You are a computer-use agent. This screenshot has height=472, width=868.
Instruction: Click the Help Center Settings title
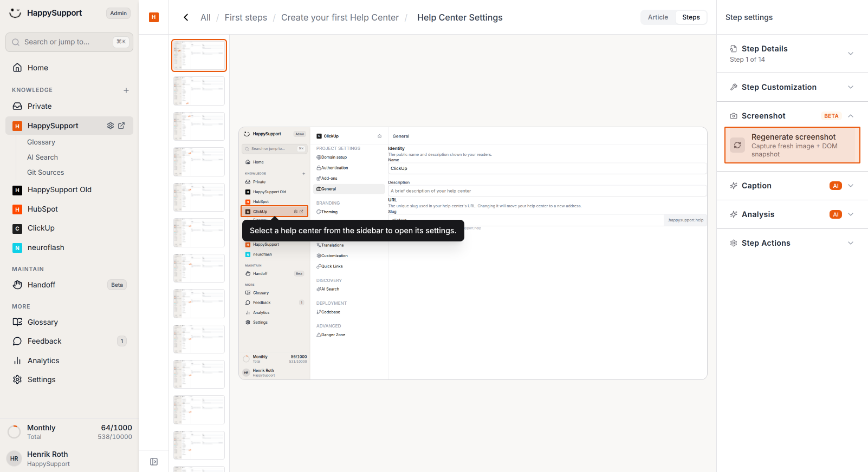tap(460, 17)
